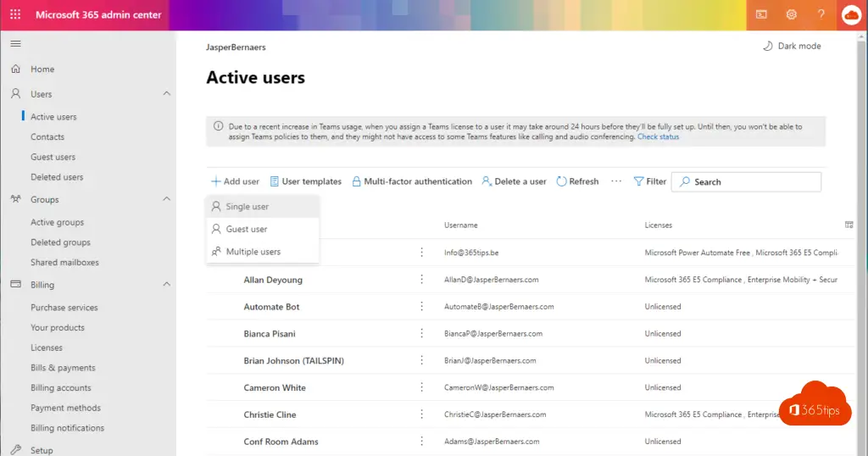Screen dimensions: 868x456
Task: Click the 365tips cloud badge
Action: click(x=815, y=404)
